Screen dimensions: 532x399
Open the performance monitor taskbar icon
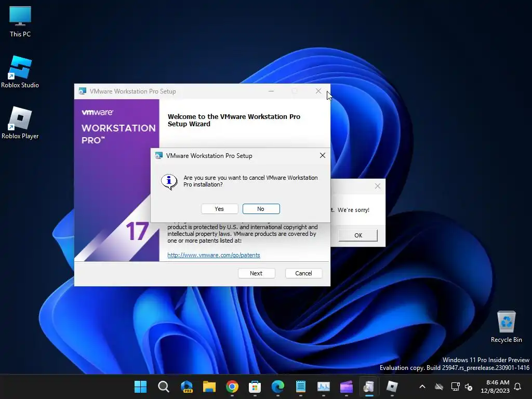(323, 387)
